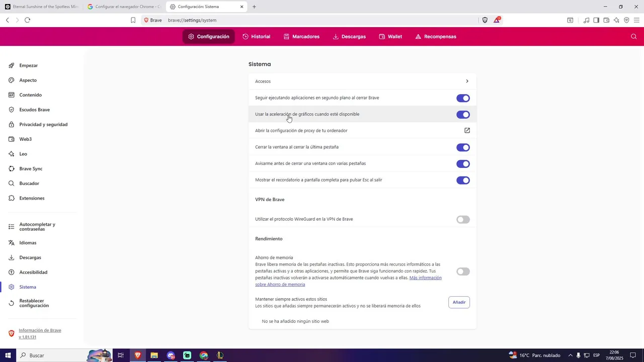Select the Configuración top tab
The width and height of the screenshot is (644, 362).
pyautogui.click(x=208, y=37)
